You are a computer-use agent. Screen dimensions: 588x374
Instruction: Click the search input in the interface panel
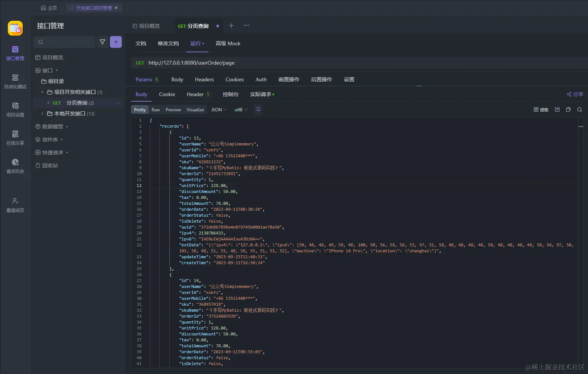click(64, 42)
